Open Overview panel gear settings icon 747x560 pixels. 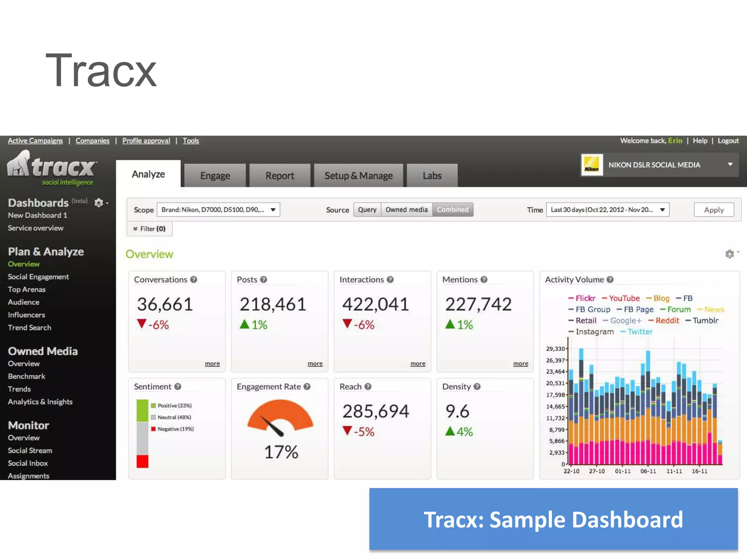point(729,254)
